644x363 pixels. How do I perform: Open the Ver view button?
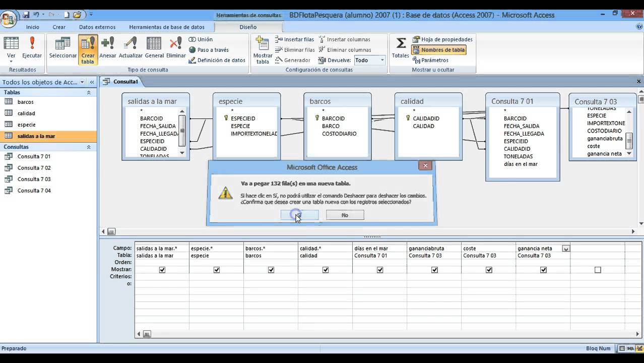(11, 50)
